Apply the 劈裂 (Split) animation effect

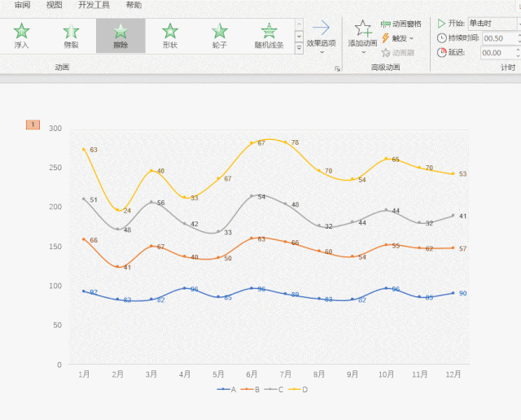click(71, 36)
